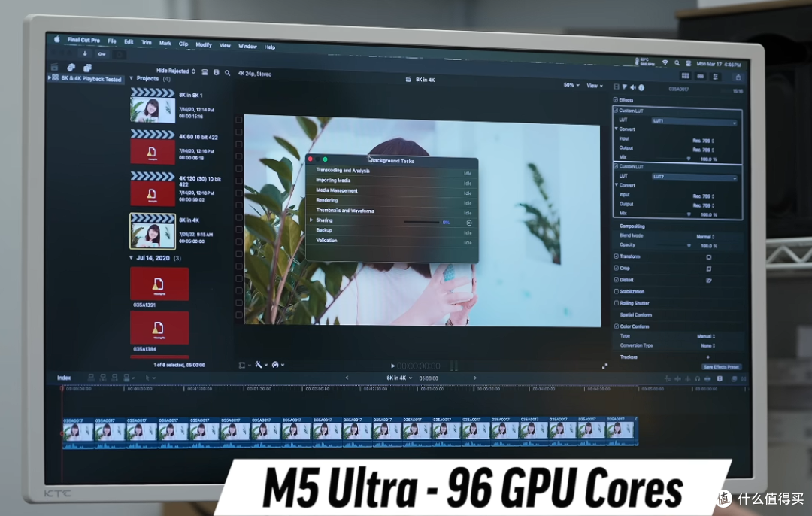
Task: Play the viewer with play button
Action: [x=392, y=366]
